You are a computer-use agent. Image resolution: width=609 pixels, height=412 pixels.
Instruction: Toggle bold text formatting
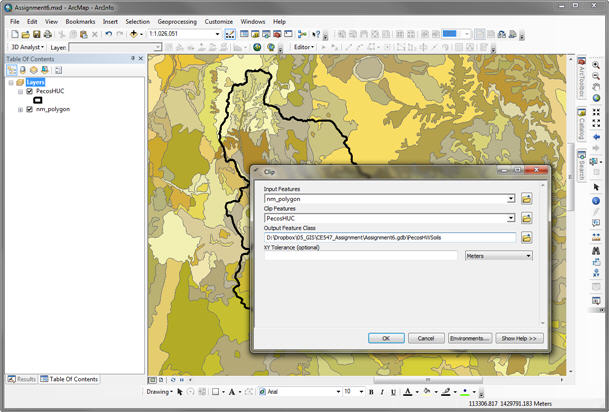371,392
